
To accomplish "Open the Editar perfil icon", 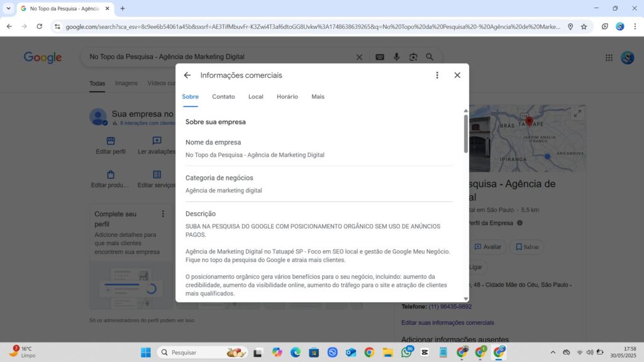I will pos(110,141).
